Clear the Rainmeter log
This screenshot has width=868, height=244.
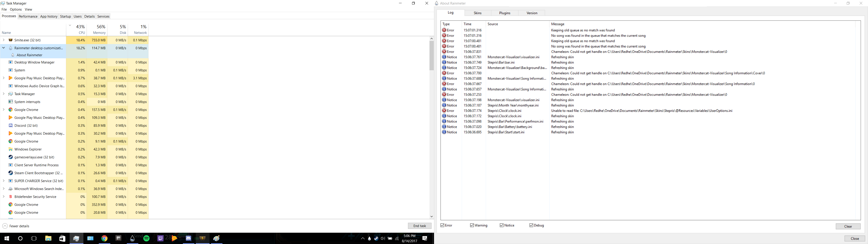click(x=848, y=226)
